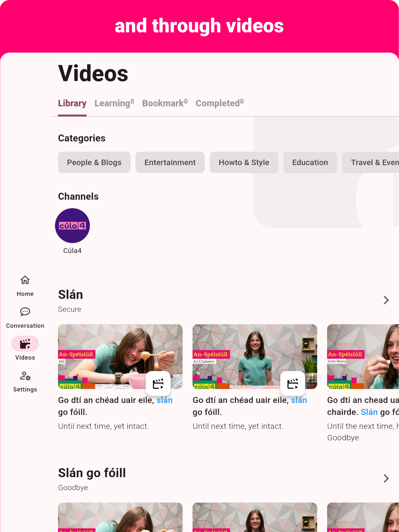
Task: Open the Grán Rósta video thumbnail
Action: [363, 356]
